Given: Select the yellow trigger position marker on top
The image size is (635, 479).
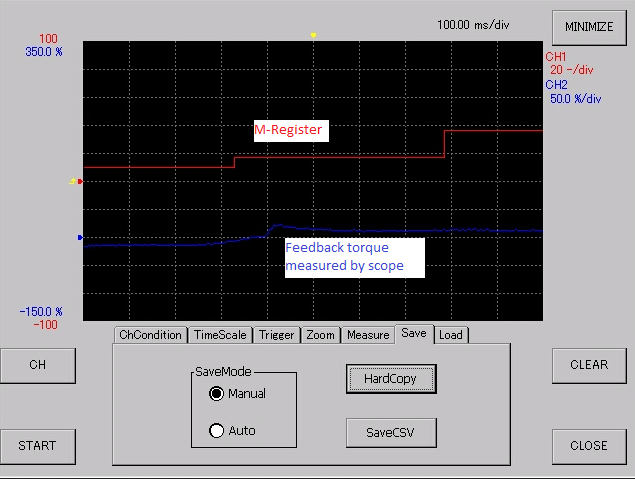Looking at the screenshot, I should click(x=313, y=36).
